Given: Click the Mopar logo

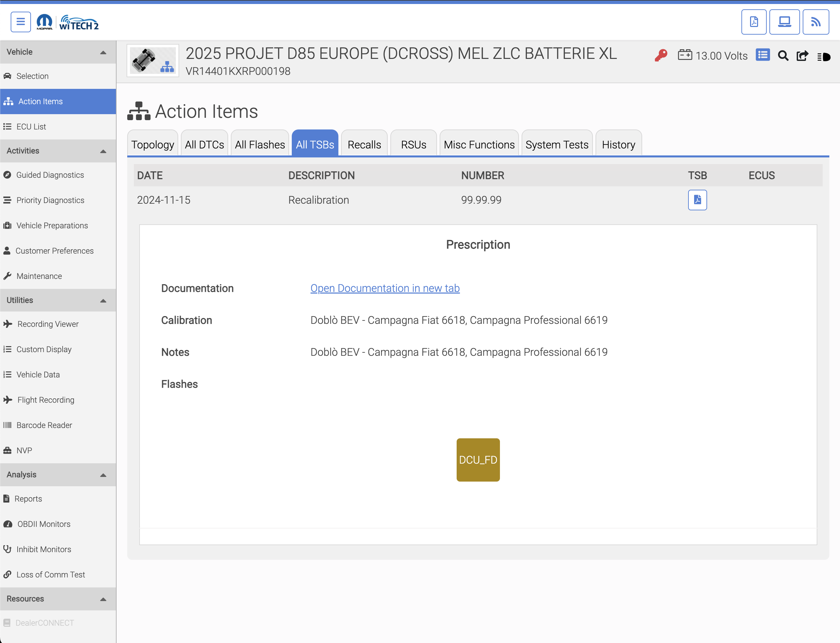Looking at the screenshot, I should [44, 22].
